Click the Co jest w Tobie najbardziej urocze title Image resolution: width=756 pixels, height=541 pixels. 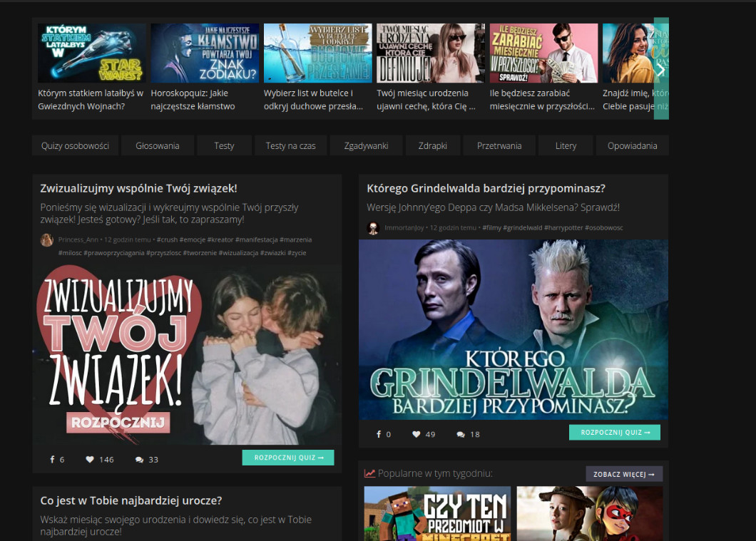131,500
